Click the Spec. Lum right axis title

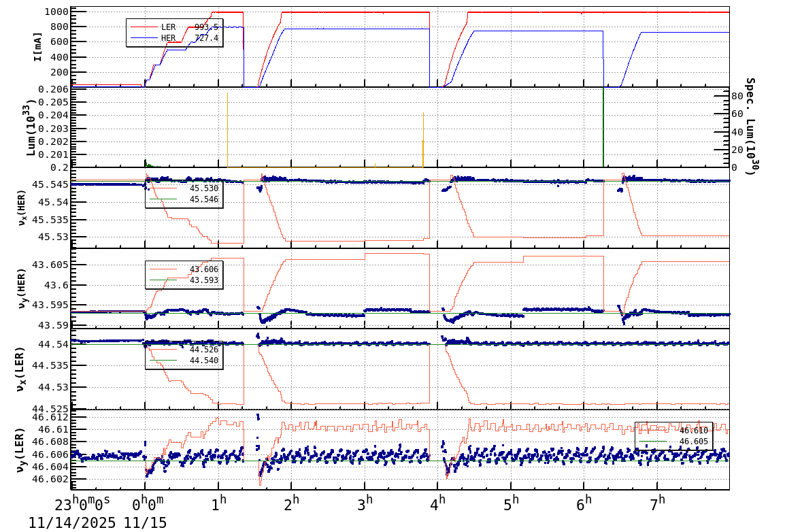click(750, 126)
